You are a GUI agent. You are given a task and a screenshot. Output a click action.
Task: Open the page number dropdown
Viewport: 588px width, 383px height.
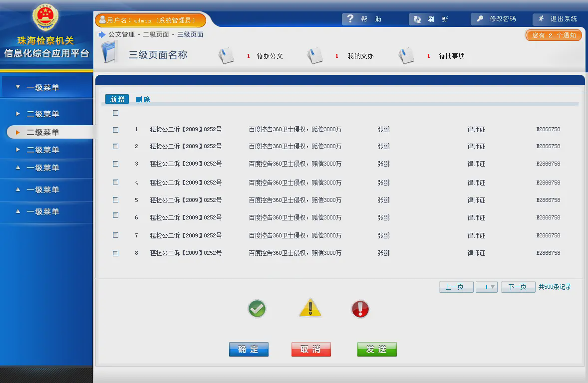(x=487, y=287)
